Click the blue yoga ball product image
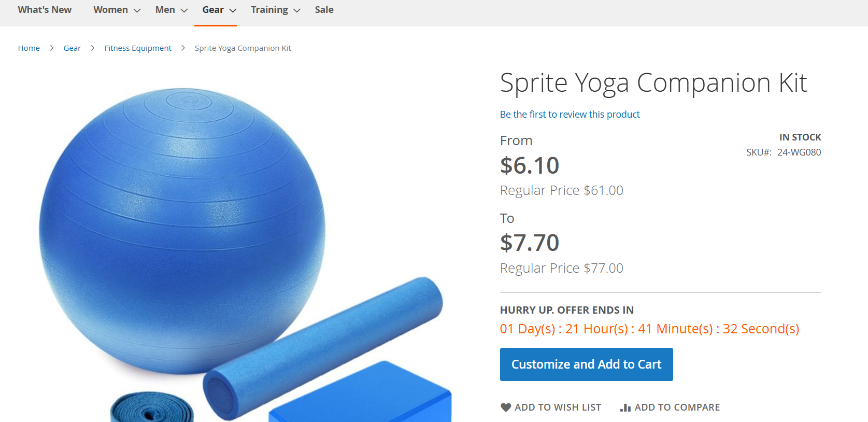This screenshot has height=422, width=868. pos(182,228)
